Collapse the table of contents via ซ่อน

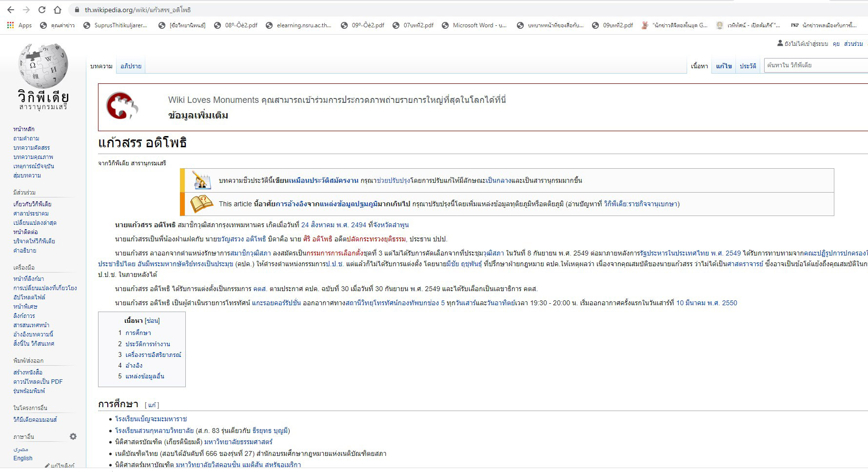[x=152, y=321]
